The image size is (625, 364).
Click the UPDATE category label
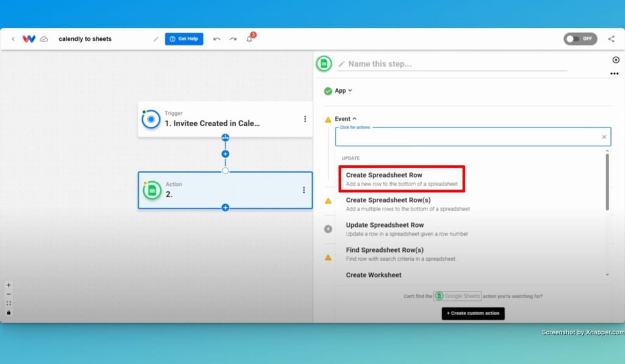(350, 158)
